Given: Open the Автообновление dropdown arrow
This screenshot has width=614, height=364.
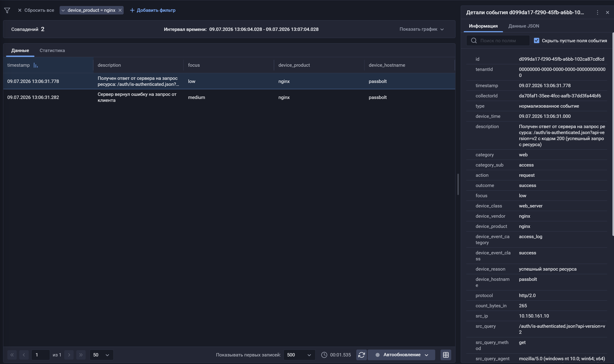Looking at the screenshot, I should coord(427,355).
